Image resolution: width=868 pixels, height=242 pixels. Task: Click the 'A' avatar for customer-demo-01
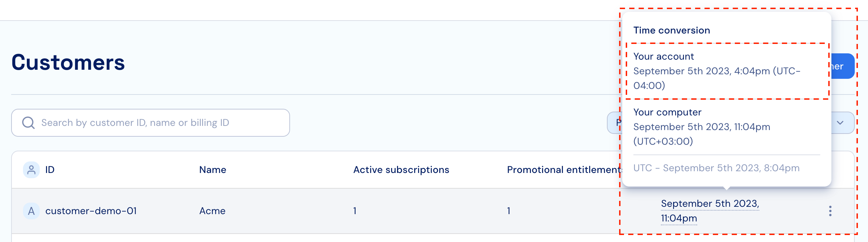31,211
